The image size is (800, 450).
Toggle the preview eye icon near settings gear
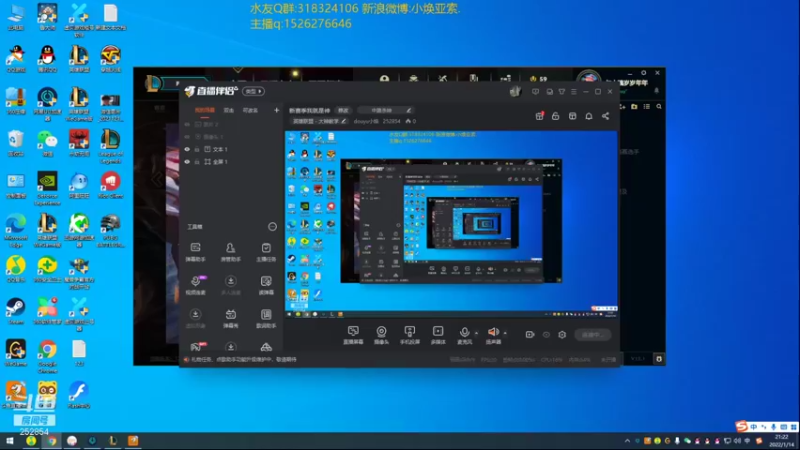click(546, 335)
